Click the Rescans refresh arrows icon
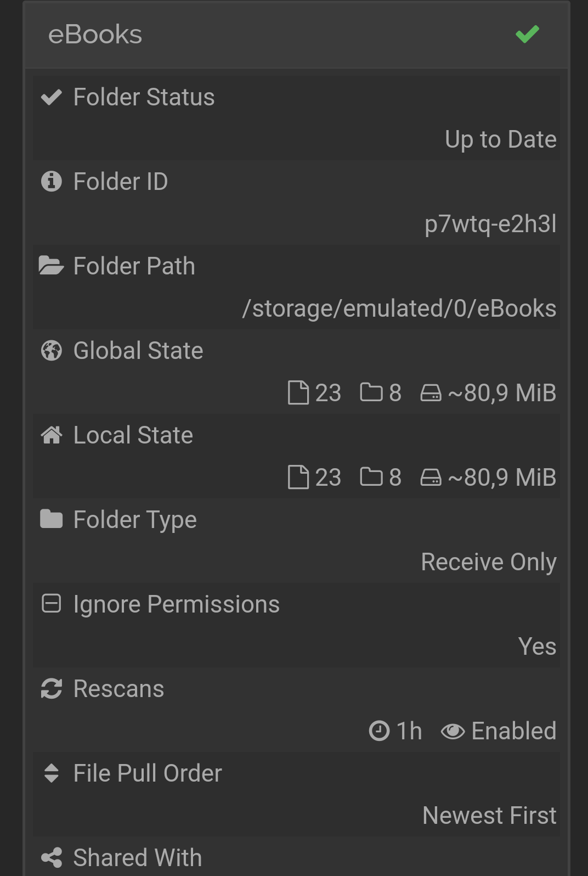This screenshot has width=588, height=876. [x=52, y=689]
